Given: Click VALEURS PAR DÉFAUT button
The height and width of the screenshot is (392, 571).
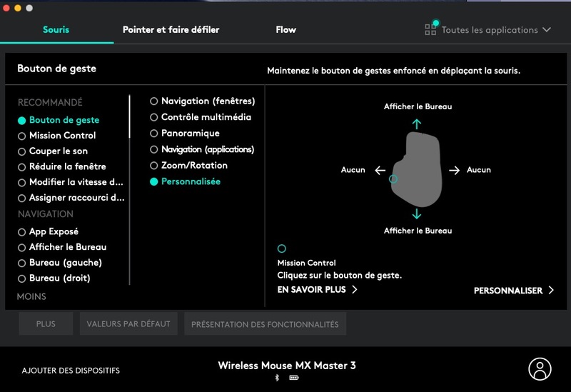Looking at the screenshot, I should tap(128, 324).
